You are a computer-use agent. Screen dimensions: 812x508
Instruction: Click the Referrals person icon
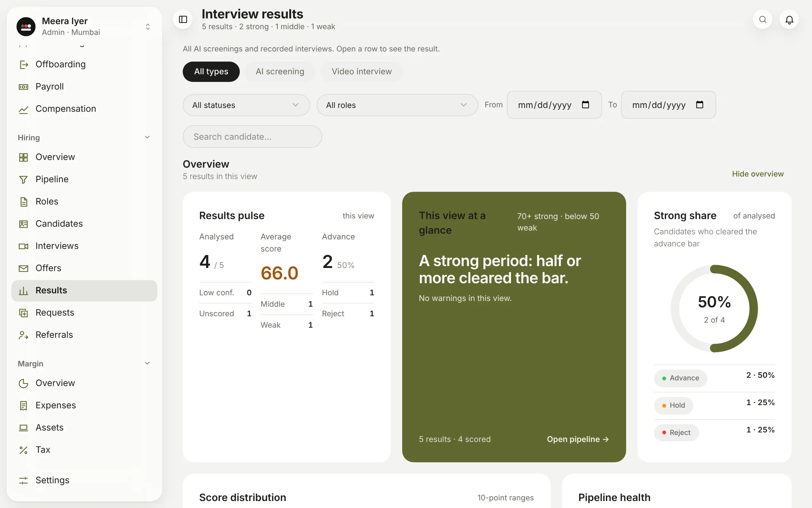pos(23,335)
